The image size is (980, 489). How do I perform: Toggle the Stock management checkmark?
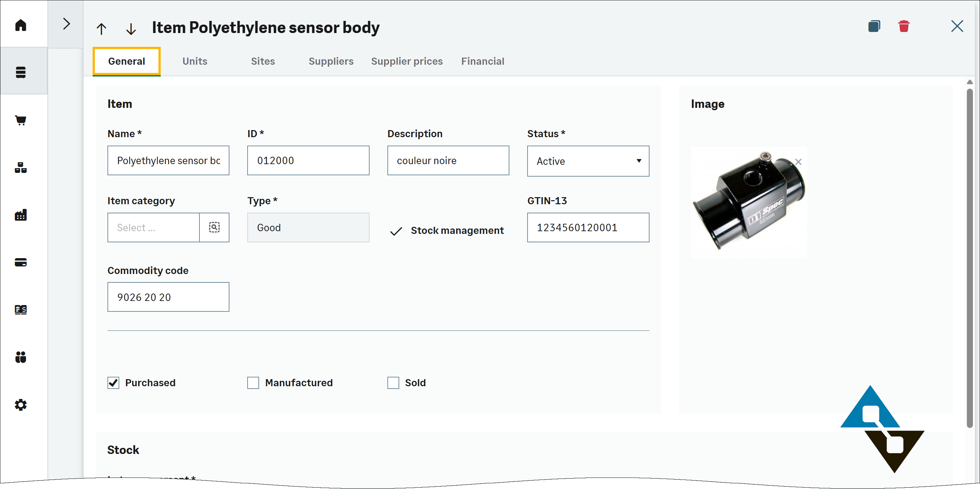click(396, 231)
